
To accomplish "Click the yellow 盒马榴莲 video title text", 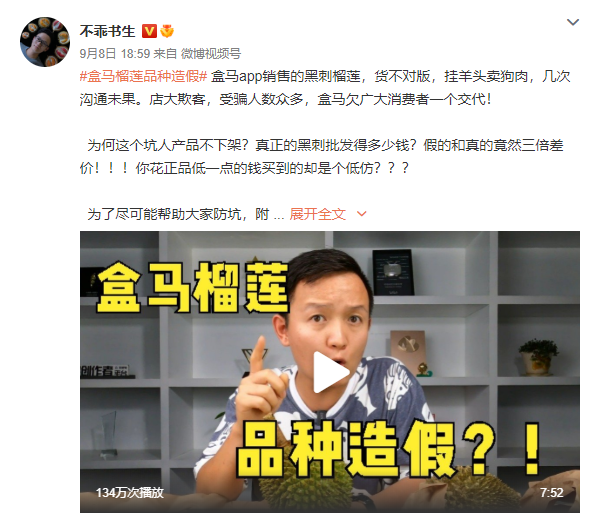I will point(192,288).
